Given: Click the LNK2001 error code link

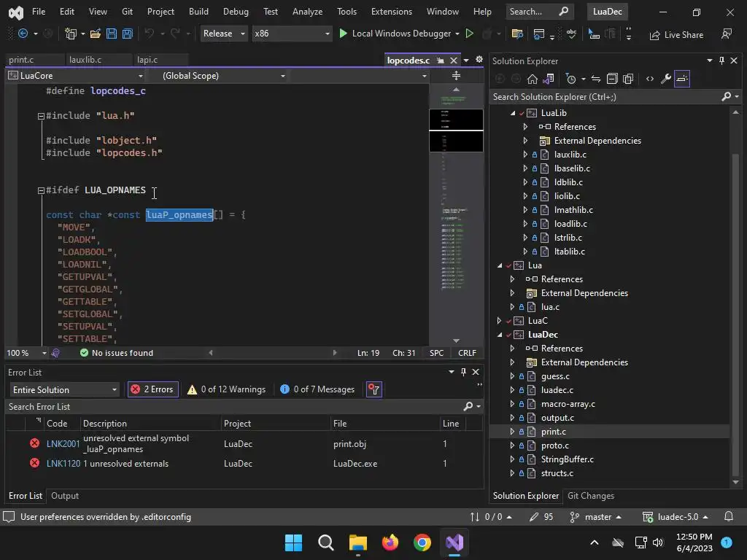Looking at the screenshot, I should [63, 444].
